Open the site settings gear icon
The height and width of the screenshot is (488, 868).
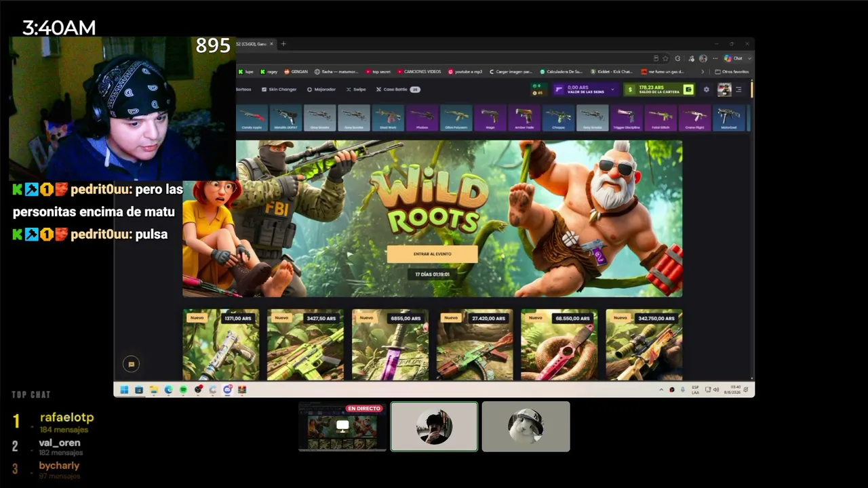click(706, 89)
